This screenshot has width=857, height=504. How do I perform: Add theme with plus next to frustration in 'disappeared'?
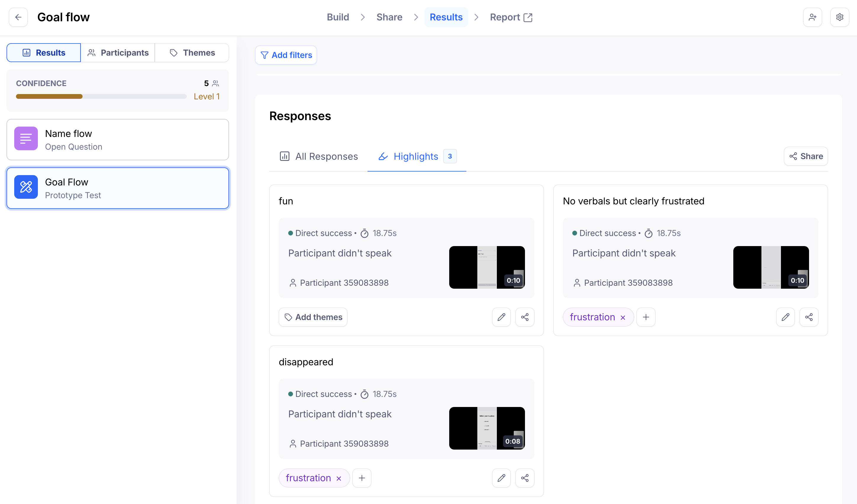point(362,478)
